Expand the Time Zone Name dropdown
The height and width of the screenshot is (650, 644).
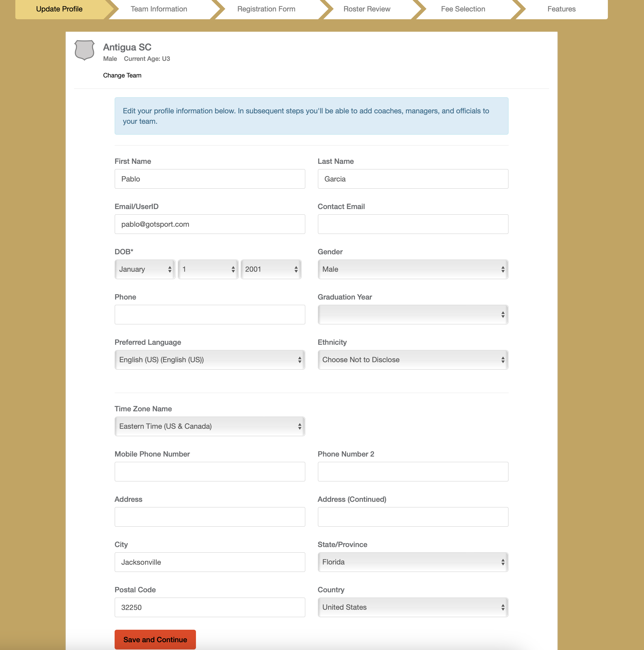(x=210, y=426)
